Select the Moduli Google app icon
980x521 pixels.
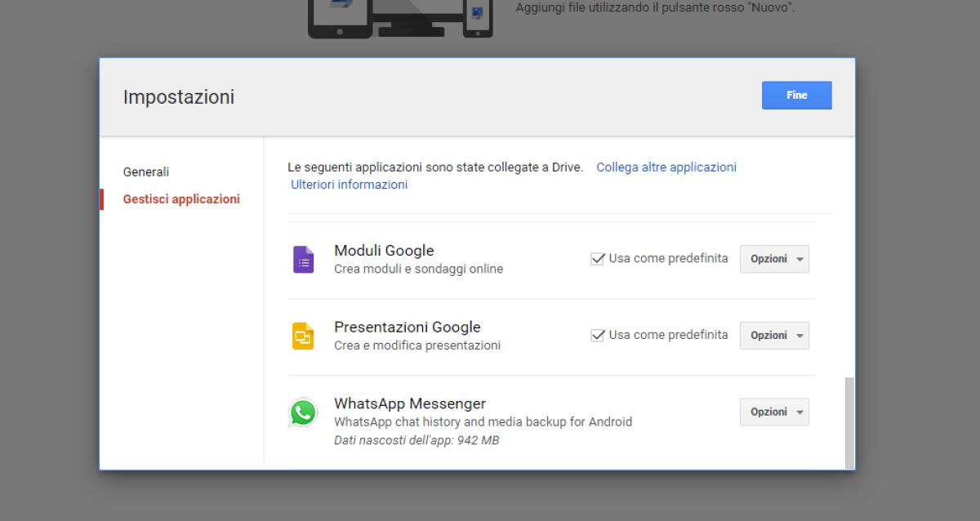pyautogui.click(x=305, y=258)
